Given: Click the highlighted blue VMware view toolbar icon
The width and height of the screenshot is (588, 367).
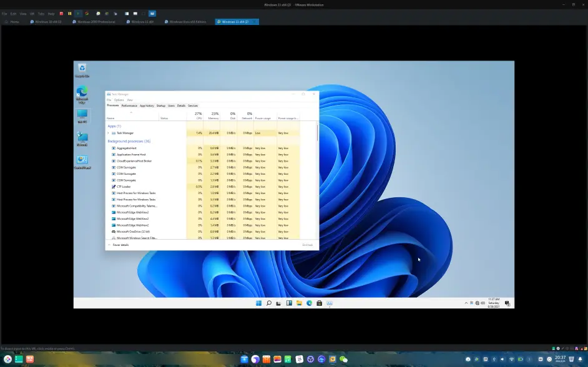Looking at the screenshot, I should click(x=152, y=14).
